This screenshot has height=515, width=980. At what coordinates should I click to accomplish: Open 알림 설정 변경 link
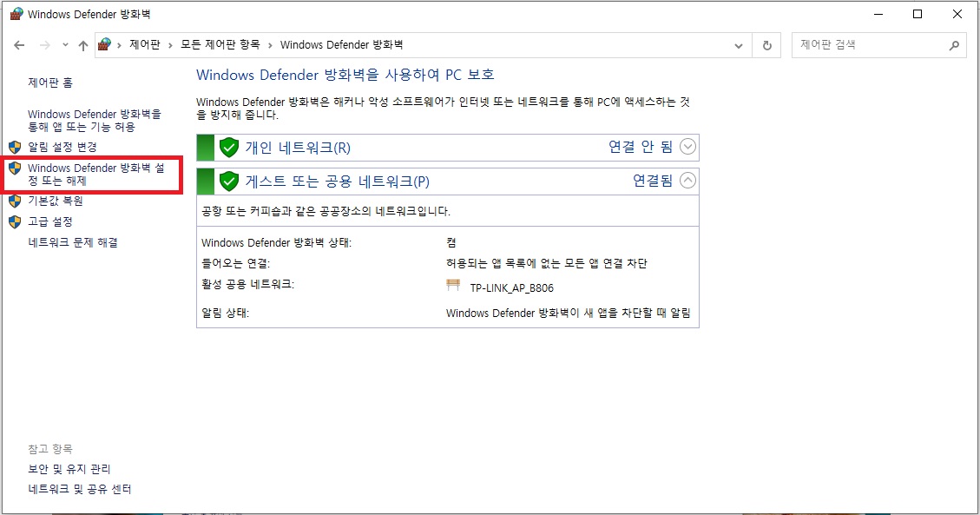pyautogui.click(x=62, y=147)
